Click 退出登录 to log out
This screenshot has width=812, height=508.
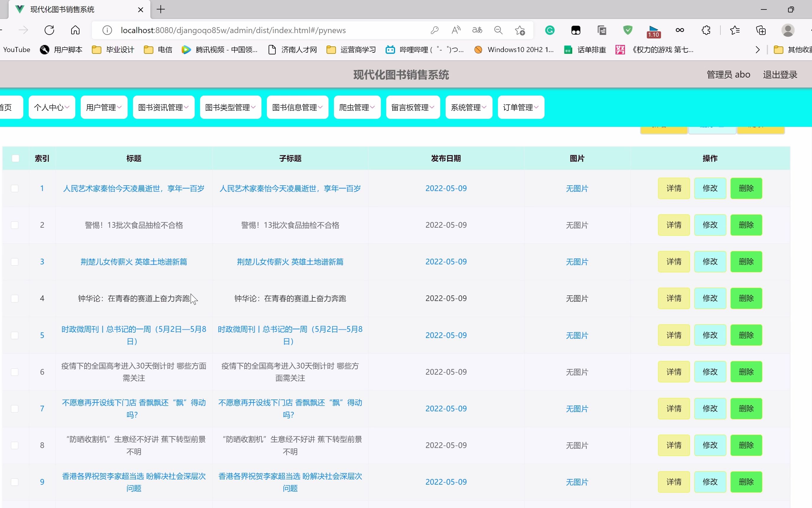(x=779, y=74)
